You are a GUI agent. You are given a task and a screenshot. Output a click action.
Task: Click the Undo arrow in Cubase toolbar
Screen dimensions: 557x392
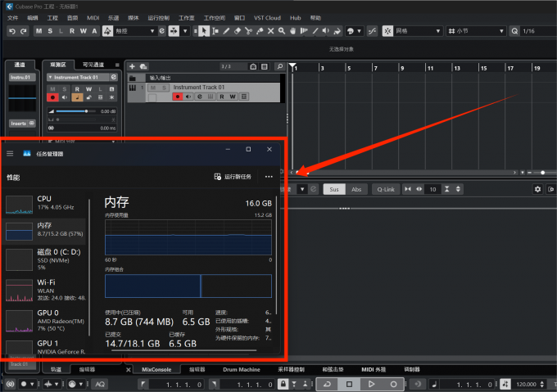tap(12, 31)
